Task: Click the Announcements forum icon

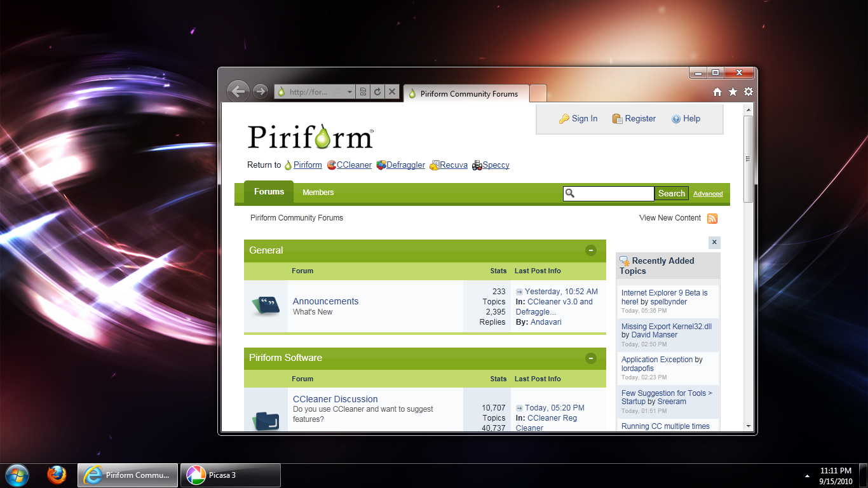Action: click(266, 306)
